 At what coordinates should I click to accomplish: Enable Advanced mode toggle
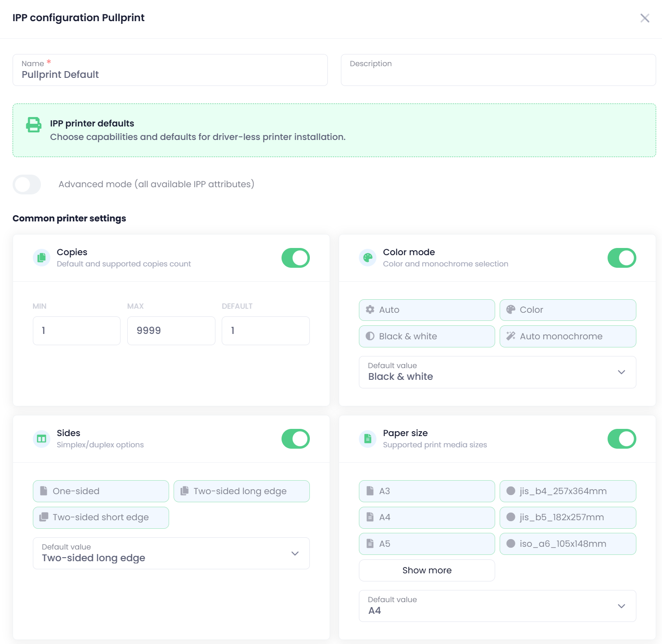click(x=27, y=185)
